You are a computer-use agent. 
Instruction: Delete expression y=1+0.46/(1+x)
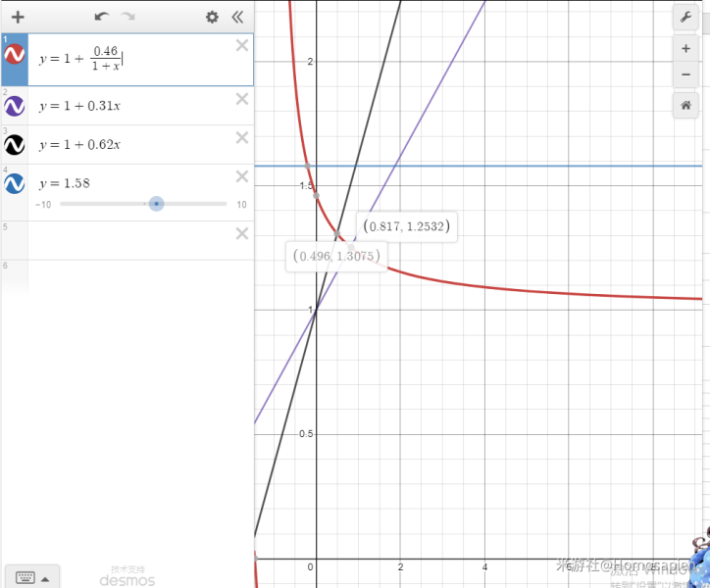[x=242, y=45]
